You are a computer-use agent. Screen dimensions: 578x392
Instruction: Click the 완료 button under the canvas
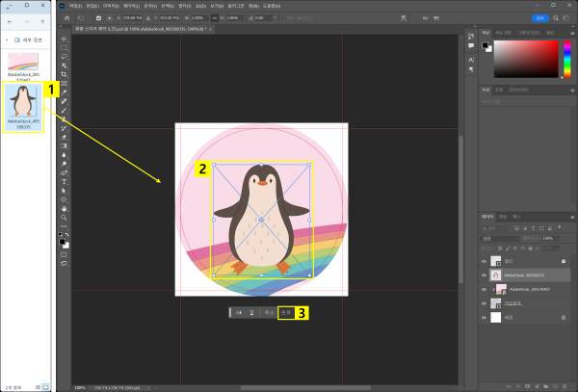pyautogui.click(x=285, y=312)
